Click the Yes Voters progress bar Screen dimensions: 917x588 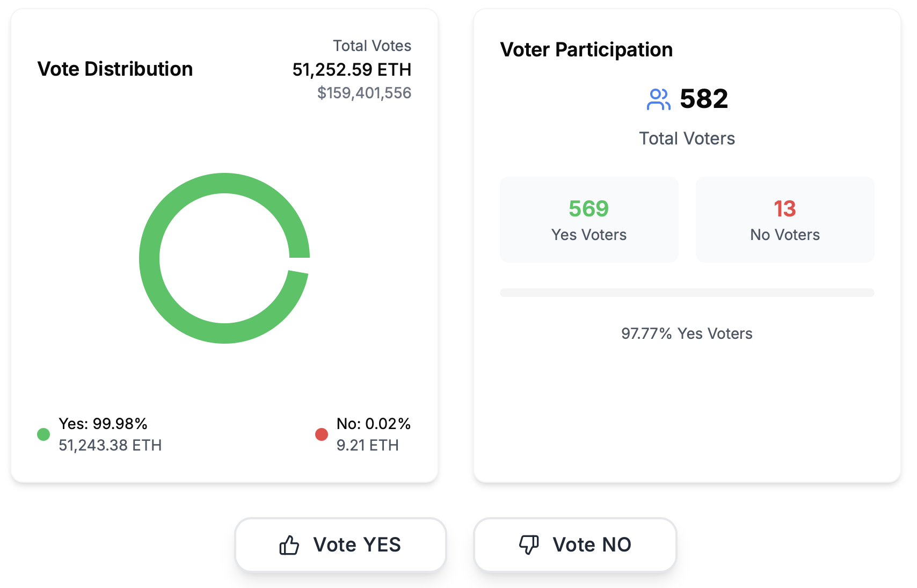pyautogui.click(x=687, y=293)
